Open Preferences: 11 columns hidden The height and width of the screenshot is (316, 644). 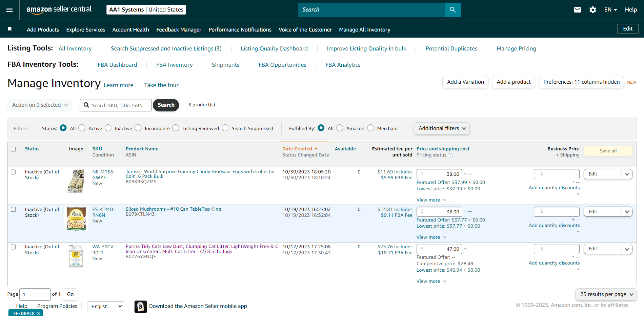pos(581,82)
